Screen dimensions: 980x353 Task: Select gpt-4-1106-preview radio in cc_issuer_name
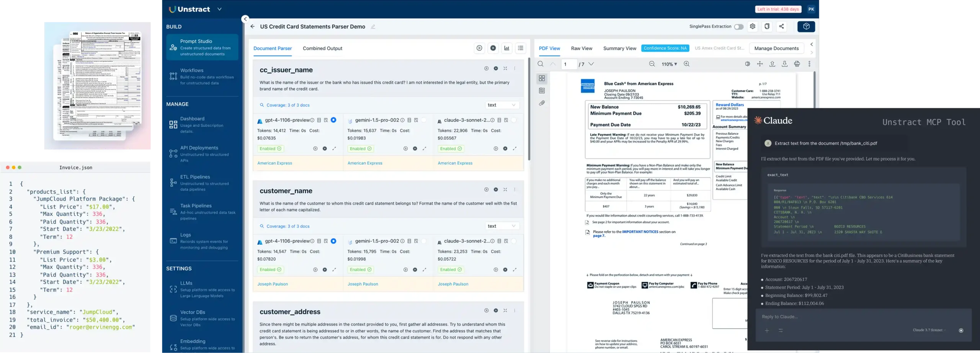click(x=333, y=120)
